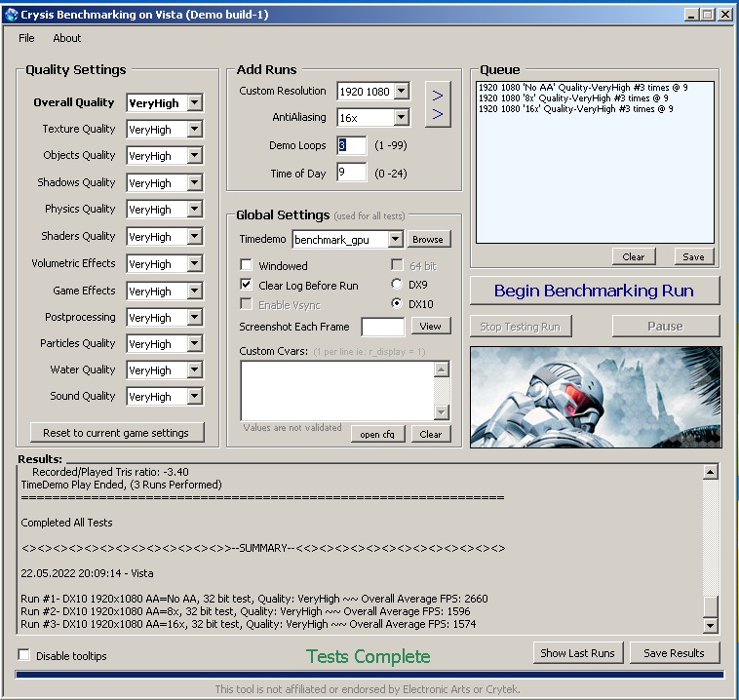Viewport: 739px width, 700px height.
Task: Click the Run #2 result line
Action: point(245,611)
